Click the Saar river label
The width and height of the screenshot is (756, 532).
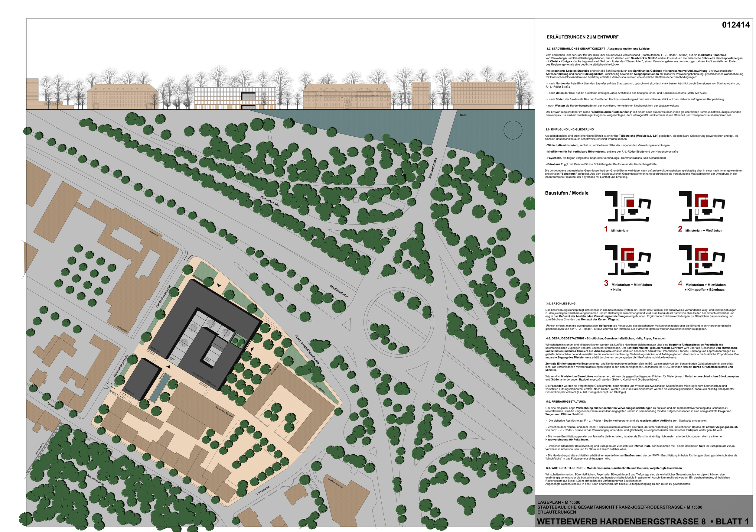coord(463,115)
